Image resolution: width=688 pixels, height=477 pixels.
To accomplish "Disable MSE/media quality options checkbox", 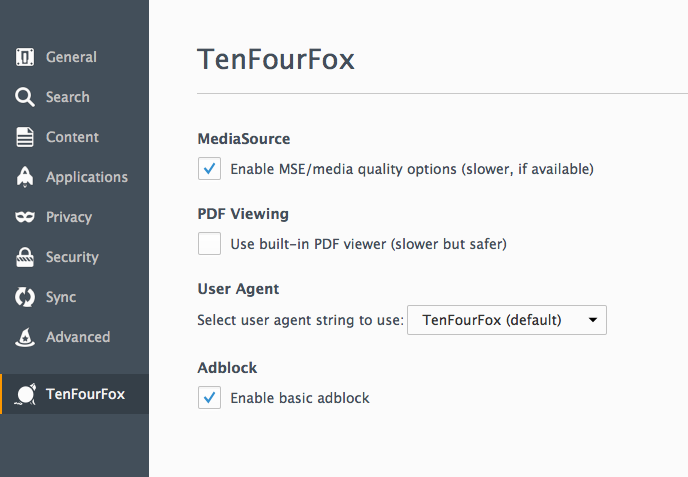I will tap(209, 169).
